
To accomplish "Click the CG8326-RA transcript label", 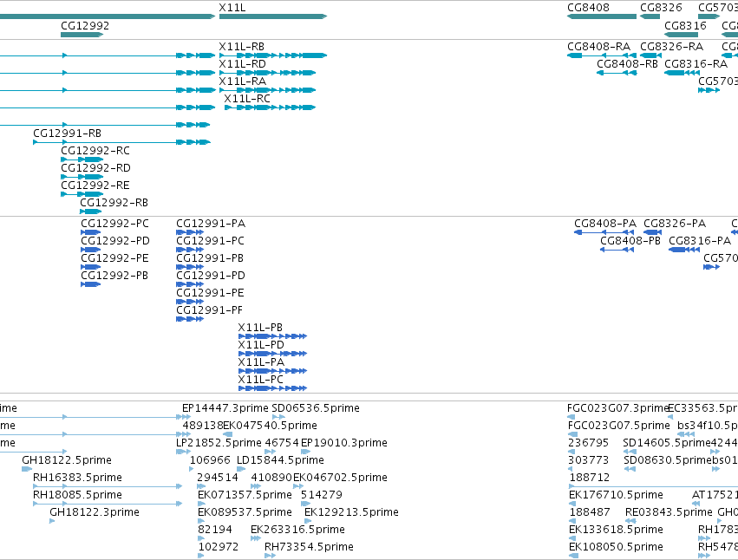I will click(x=671, y=47).
